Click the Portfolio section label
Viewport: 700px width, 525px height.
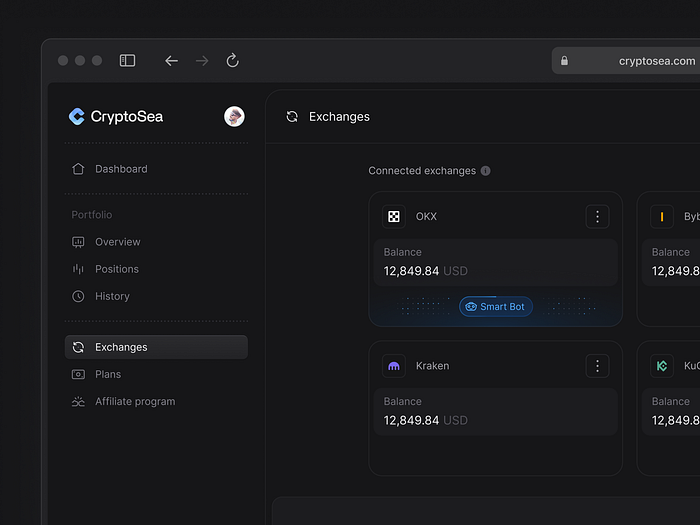click(x=92, y=215)
